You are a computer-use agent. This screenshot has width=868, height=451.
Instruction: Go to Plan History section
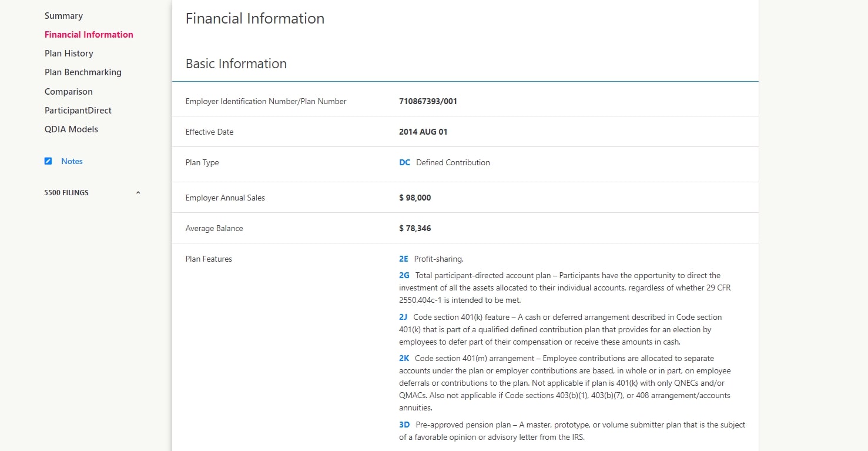coord(69,54)
